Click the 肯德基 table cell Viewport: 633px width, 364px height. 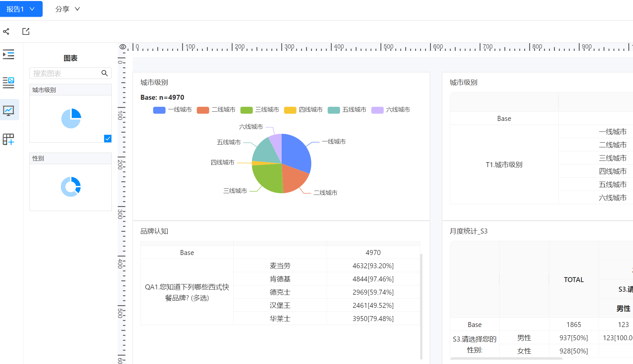[280, 279]
